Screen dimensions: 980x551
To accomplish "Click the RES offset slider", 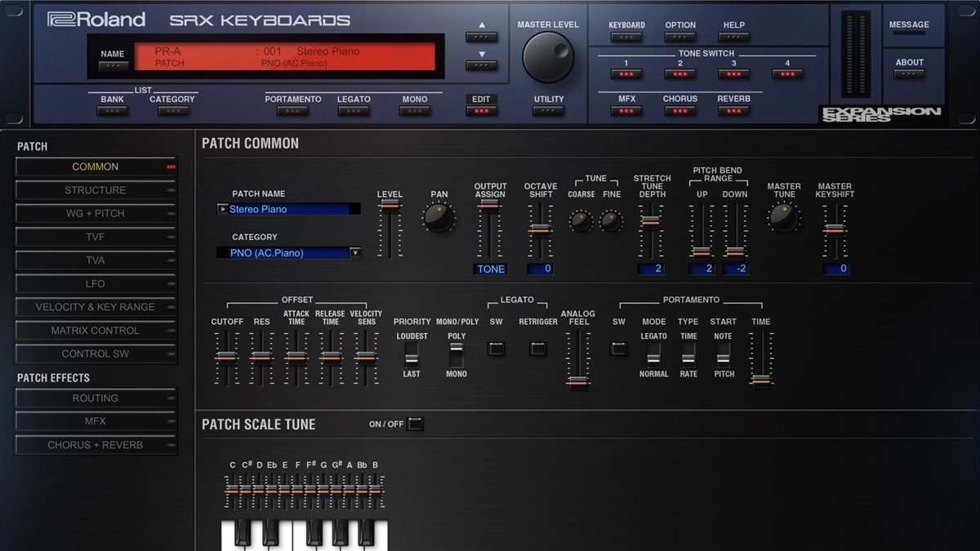I will 261,358.
